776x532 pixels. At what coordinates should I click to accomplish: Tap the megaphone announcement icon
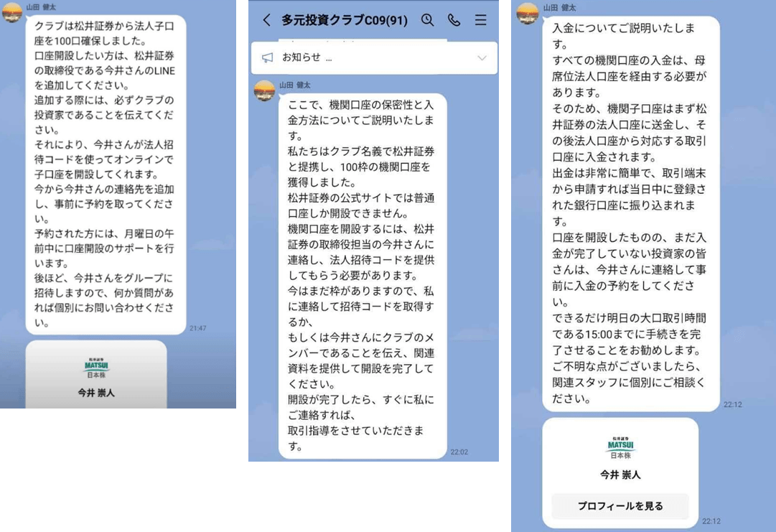(267, 58)
